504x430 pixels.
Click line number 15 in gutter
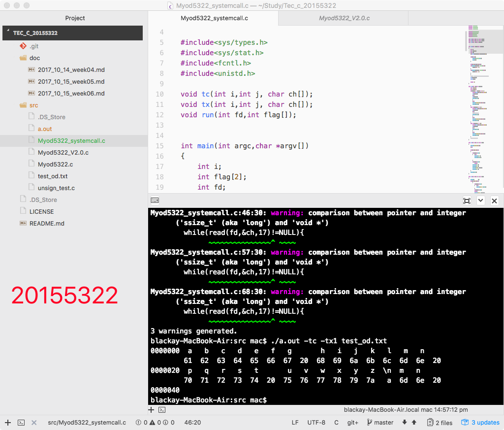pyautogui.click(x=160, y=146)
